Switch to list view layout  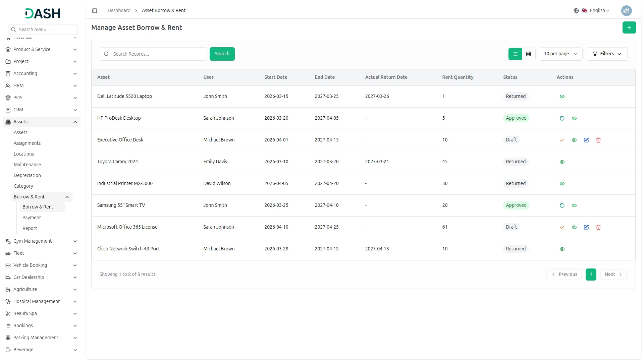pyautogui.click(x=515, y=54)
